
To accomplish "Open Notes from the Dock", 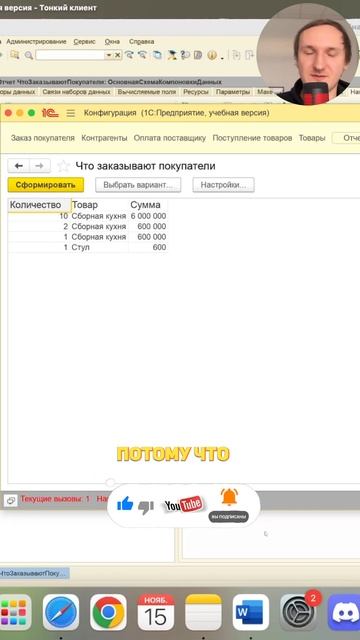I will 203,612.
